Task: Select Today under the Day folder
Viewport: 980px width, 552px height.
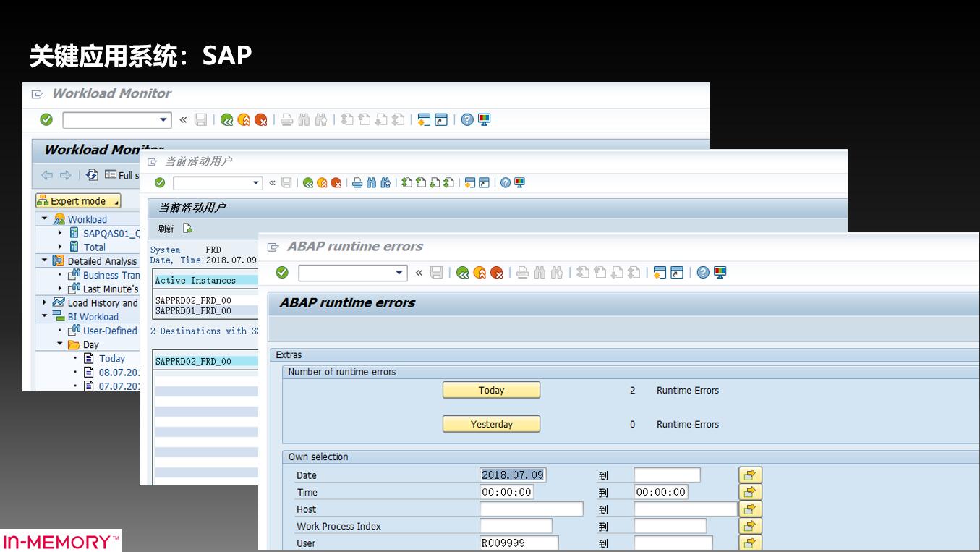Action: pyautogui.click(x=114, y=358)
